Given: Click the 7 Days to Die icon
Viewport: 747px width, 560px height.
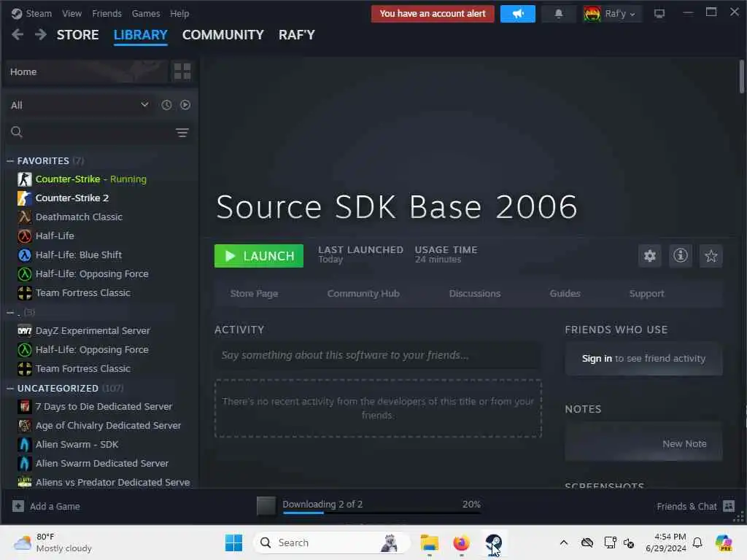Looking at the screenshot, I should (x=25, y=406).
